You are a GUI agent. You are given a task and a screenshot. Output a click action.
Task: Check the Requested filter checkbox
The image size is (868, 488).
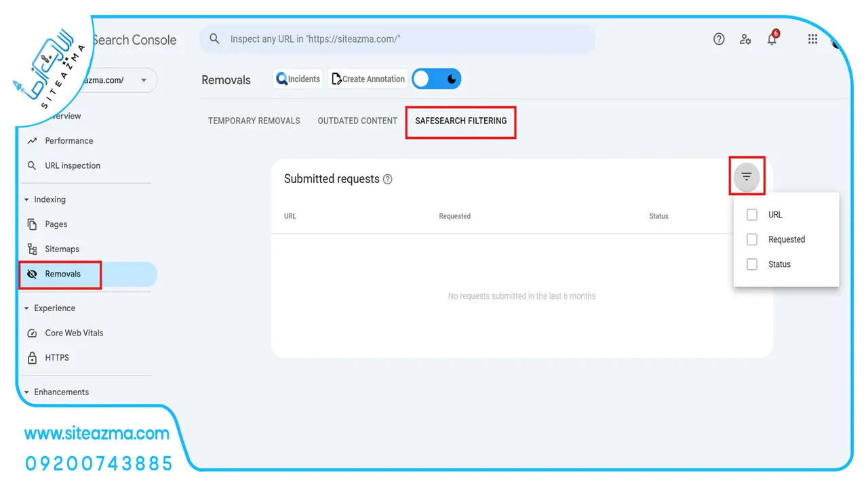click(x=752, y=240)
